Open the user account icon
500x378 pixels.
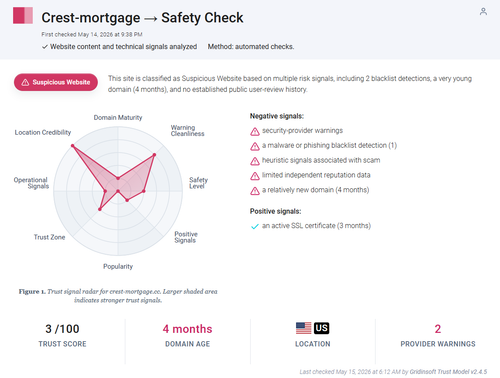click(x=483, y=12)
